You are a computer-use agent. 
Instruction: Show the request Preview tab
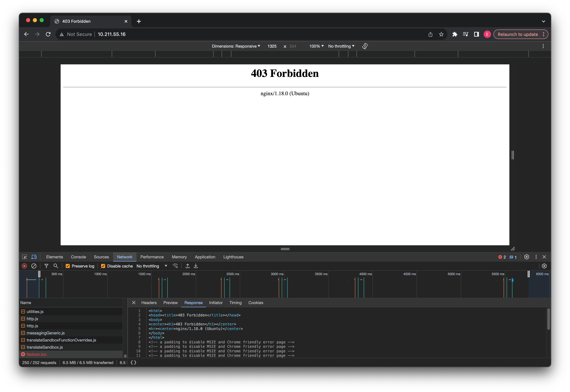(x=170, y=303)
